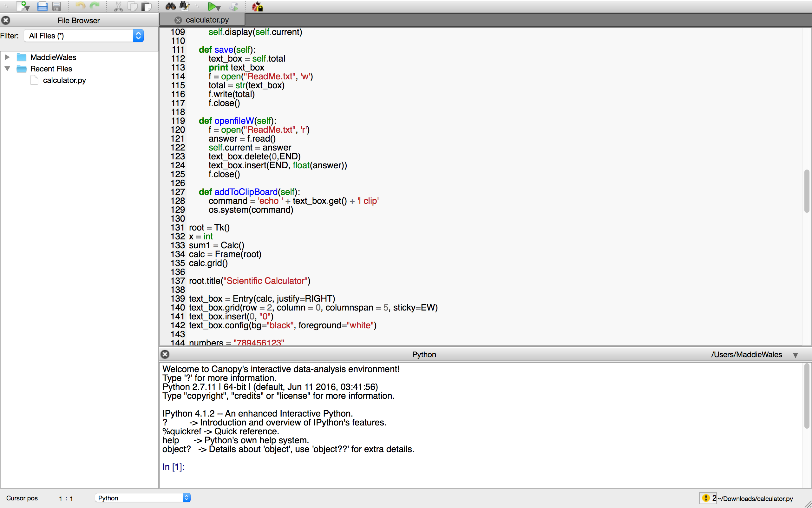Click the editor vertical scrollbar thumb
Viewport: 812px width, 508px height.
807,191
